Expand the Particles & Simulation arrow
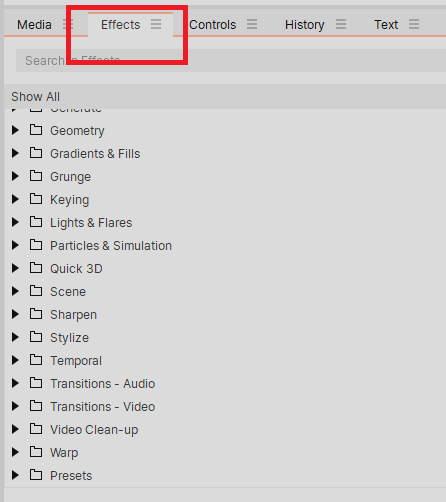This screenshot has width=446, height=502. coord(15,245)
